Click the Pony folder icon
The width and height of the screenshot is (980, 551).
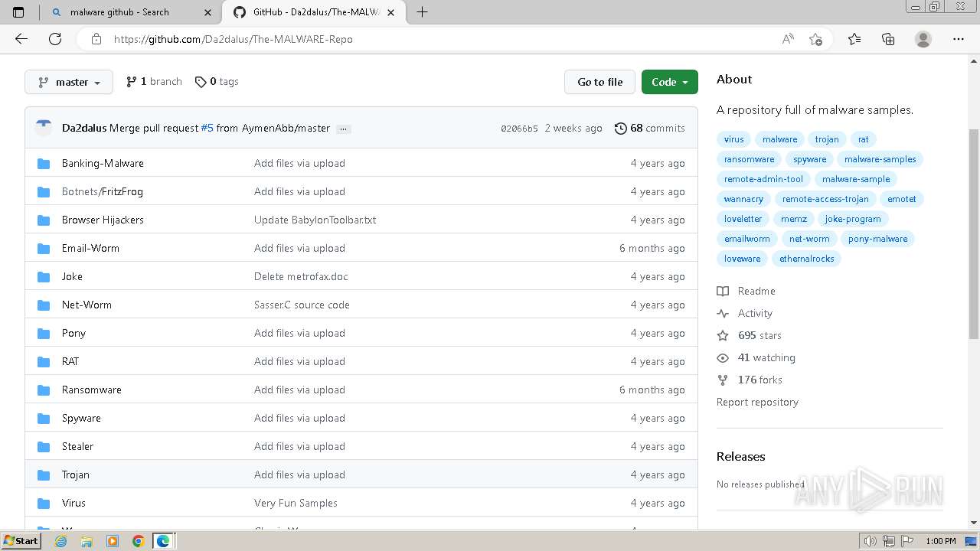44,333
